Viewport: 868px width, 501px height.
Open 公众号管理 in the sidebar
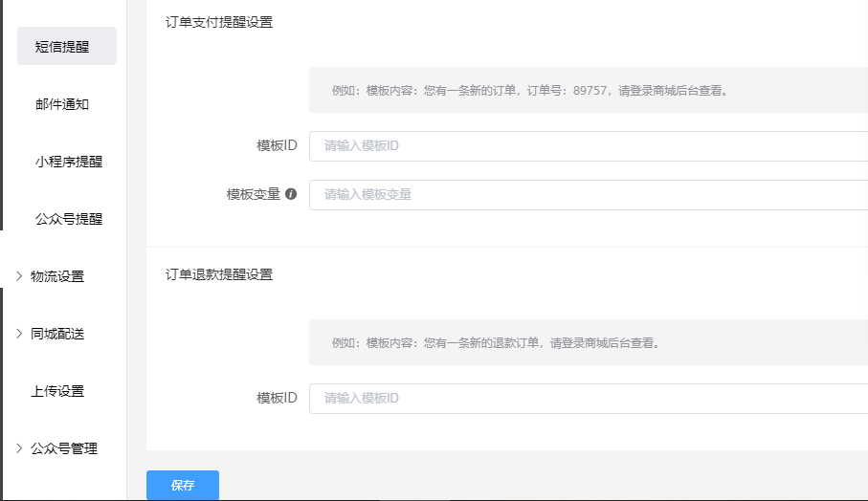(64, 447)
